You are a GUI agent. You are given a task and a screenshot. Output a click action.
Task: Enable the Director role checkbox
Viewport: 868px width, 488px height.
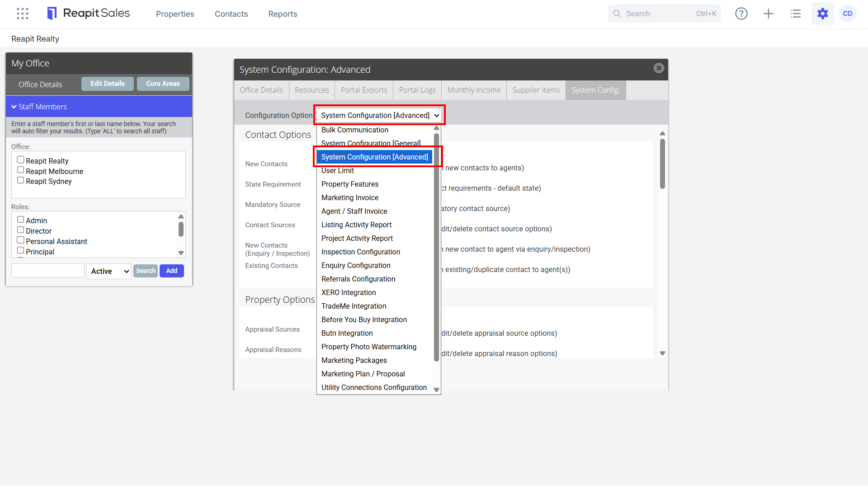[20, 230]
